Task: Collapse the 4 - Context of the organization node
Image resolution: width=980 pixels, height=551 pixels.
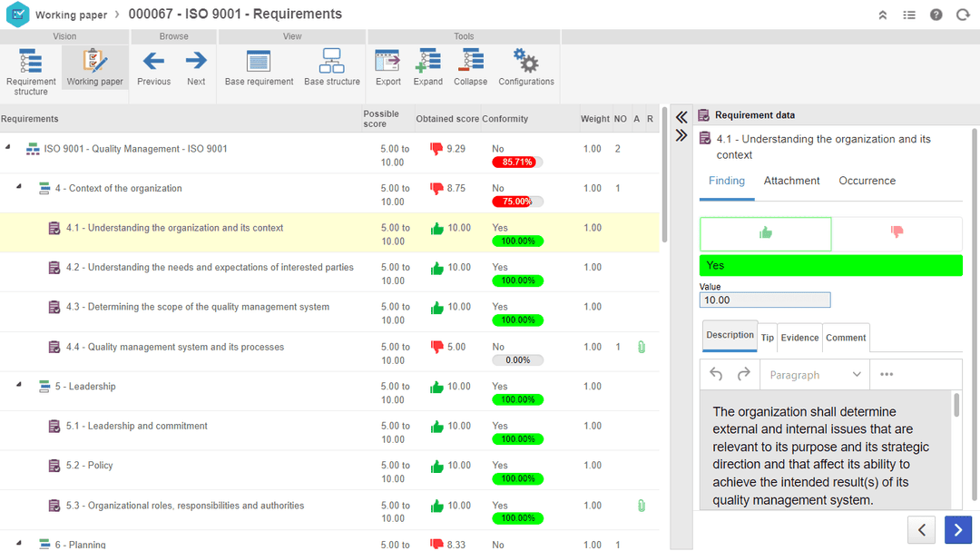Action: [x=19, y=188]
